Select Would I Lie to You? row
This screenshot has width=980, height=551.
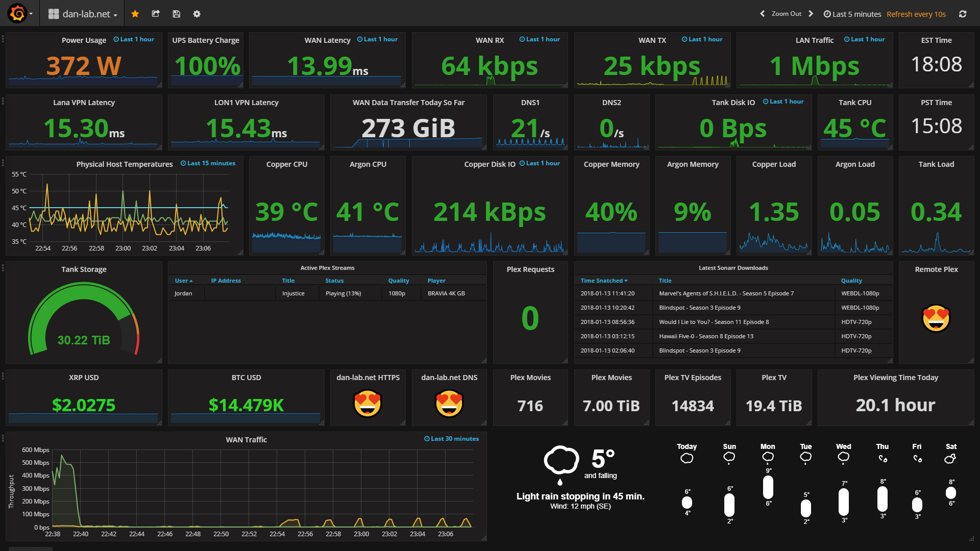[733, 322]
